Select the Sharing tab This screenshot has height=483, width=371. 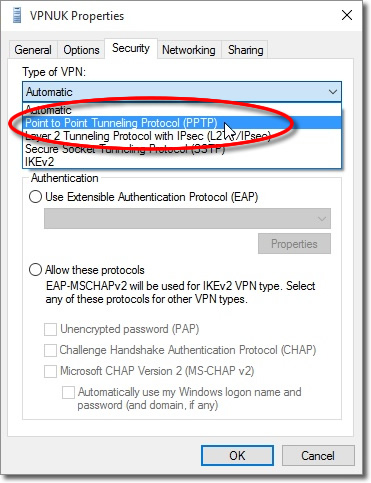(246, 50)
